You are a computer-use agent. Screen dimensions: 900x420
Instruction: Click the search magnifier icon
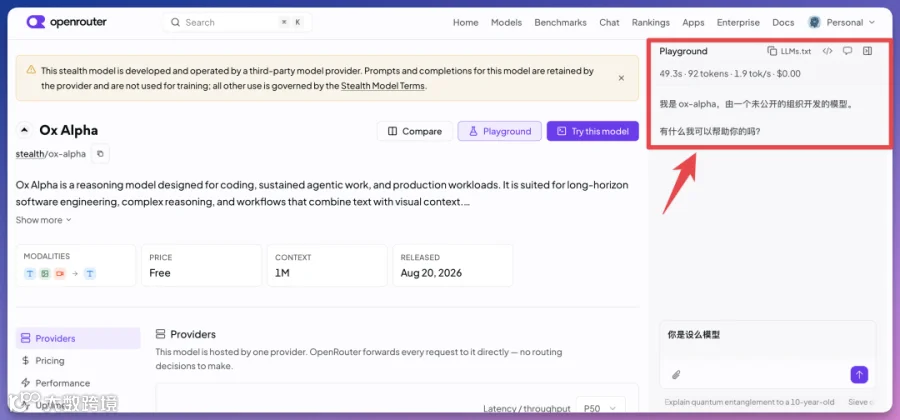[175, 22]
